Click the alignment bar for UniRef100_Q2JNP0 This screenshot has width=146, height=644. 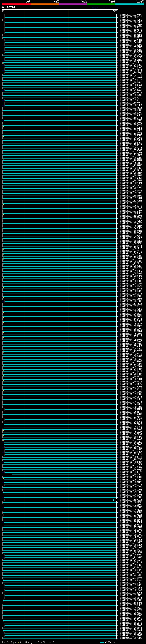point(61,15)
